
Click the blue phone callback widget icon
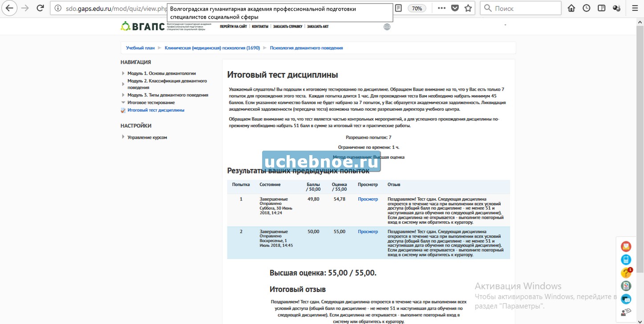626,260
